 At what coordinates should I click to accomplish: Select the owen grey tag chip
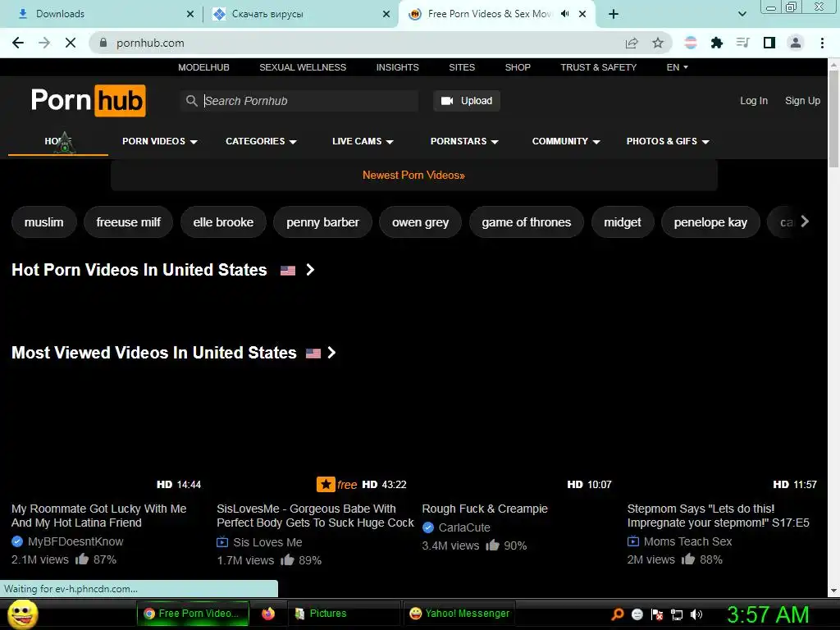point(421,221)
